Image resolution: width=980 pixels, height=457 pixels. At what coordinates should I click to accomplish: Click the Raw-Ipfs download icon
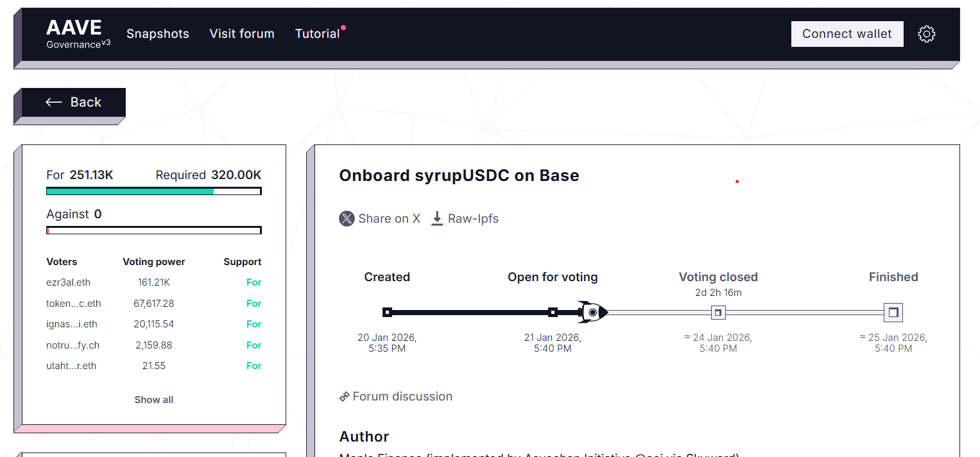pyautogui.click(x=437, y=219)
